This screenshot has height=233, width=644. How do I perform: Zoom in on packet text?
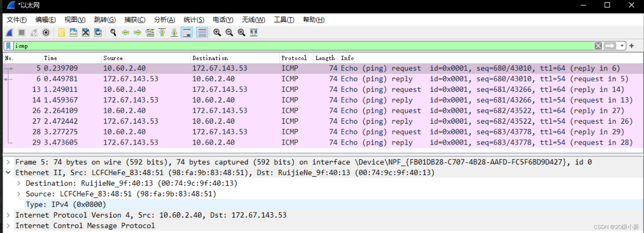[x=217, y=32]
